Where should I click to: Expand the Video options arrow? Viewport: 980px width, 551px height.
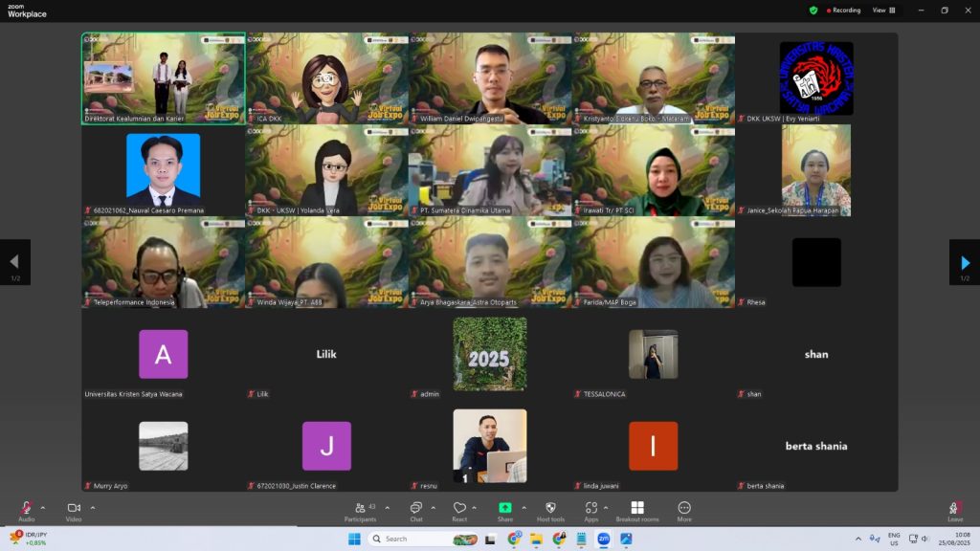[x=93, y=508]
